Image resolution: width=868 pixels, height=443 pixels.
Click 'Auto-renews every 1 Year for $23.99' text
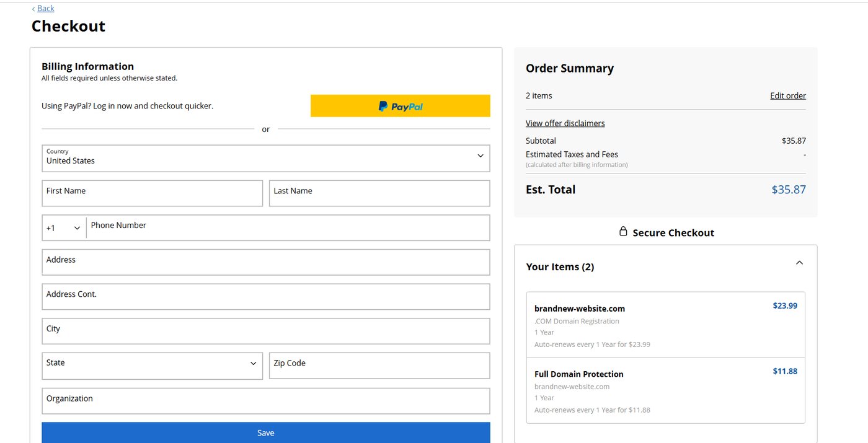tap(592, 344)
